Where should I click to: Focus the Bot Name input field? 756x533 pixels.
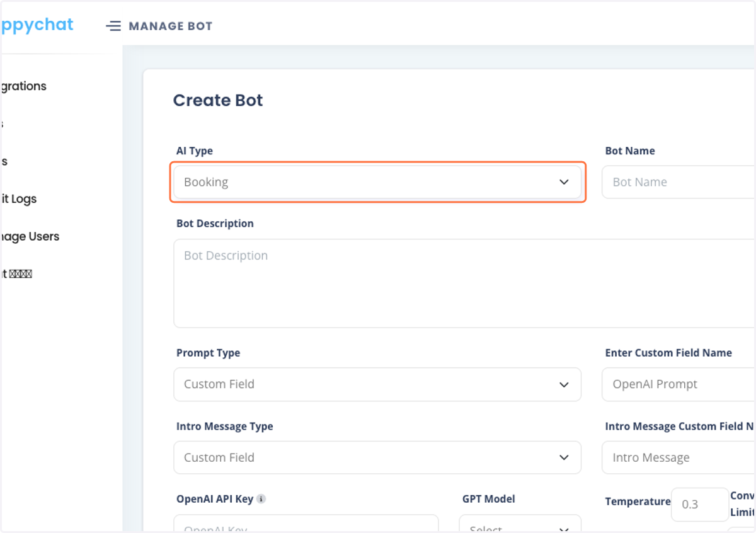pos(679,182)
